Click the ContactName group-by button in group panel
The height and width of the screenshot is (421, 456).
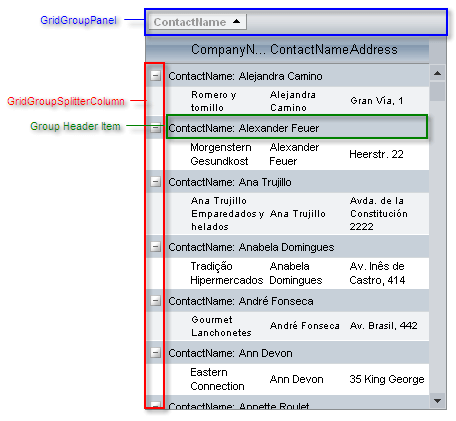click(x=197, y=22)
